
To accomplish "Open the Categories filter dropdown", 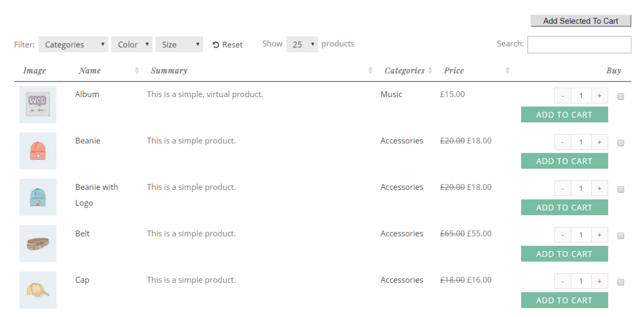I will (73, 45).
